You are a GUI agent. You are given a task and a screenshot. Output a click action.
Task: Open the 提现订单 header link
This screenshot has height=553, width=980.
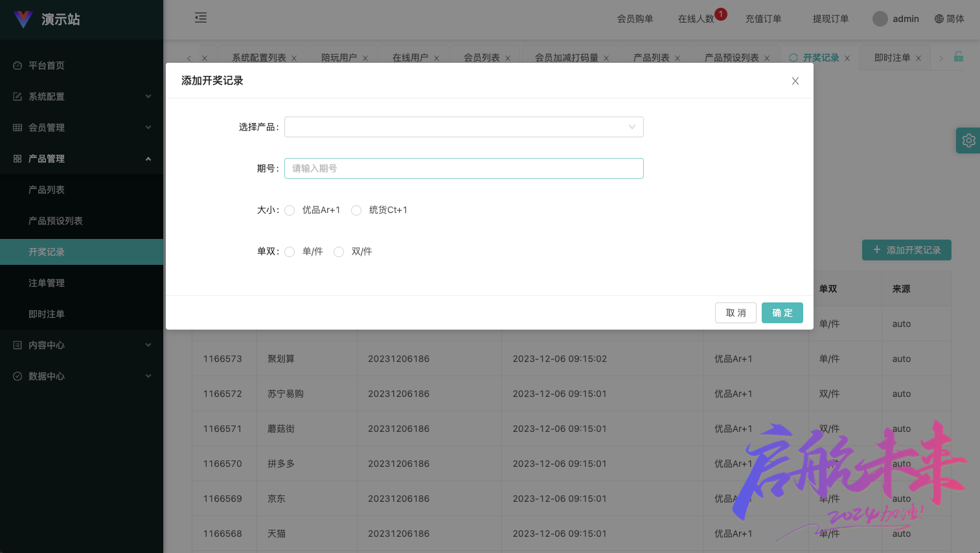coord(831,19)
